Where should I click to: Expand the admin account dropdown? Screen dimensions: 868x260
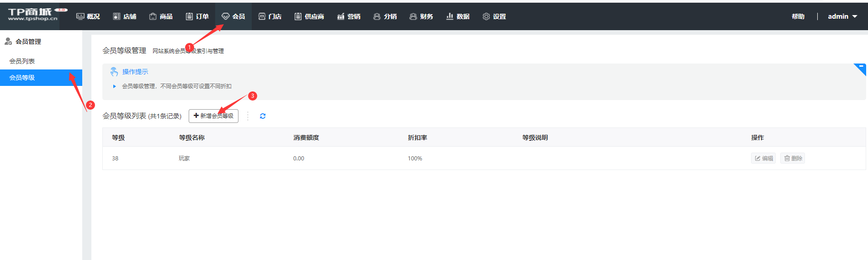coord(842,16)
